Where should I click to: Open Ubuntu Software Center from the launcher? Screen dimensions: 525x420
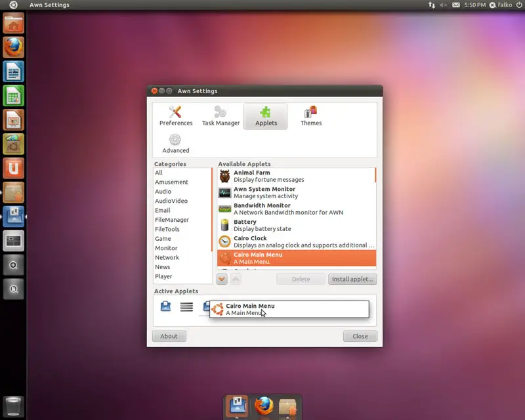pos(13,144)
